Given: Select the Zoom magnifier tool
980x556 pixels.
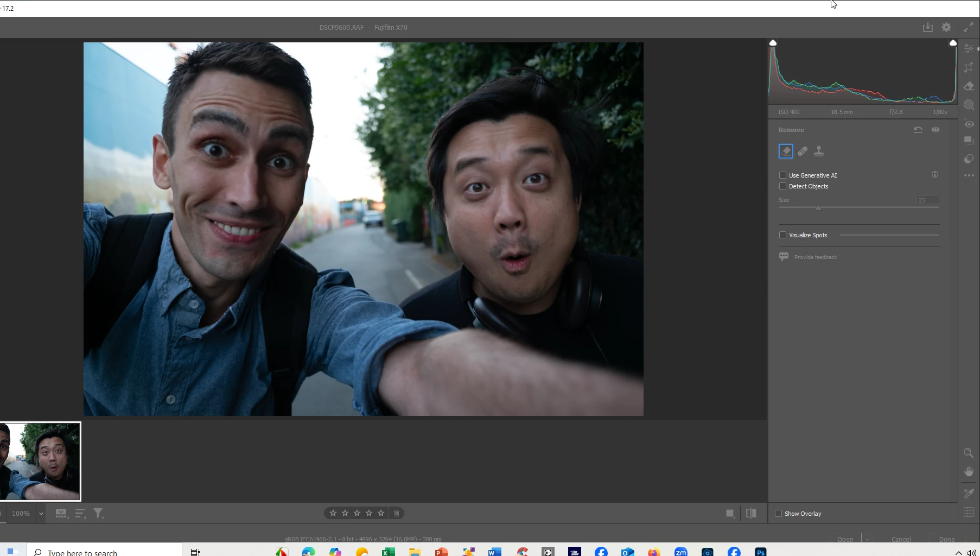Looking at the screenshot, I should [969, 453].
